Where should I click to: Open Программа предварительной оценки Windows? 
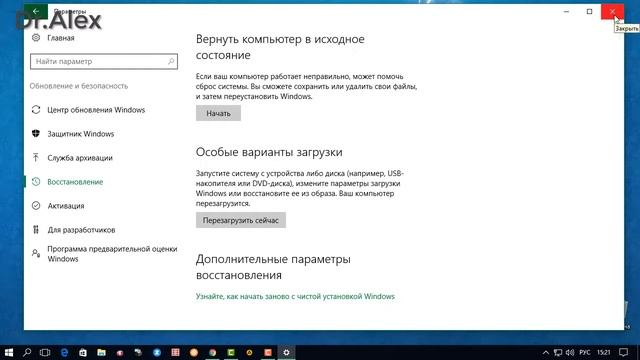click(104, 254)
